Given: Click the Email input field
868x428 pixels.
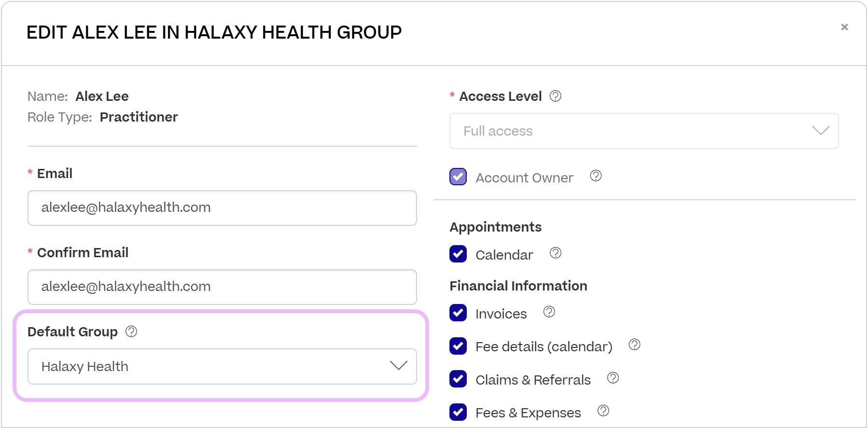Looking at the screenshot, I should (x=222, y=208).
